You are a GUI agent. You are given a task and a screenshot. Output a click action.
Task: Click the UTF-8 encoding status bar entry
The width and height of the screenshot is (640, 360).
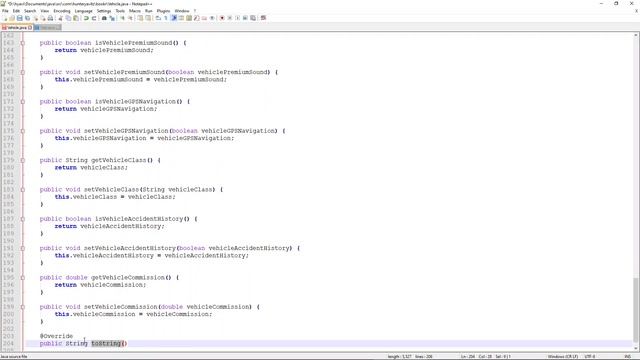point(590,357)
